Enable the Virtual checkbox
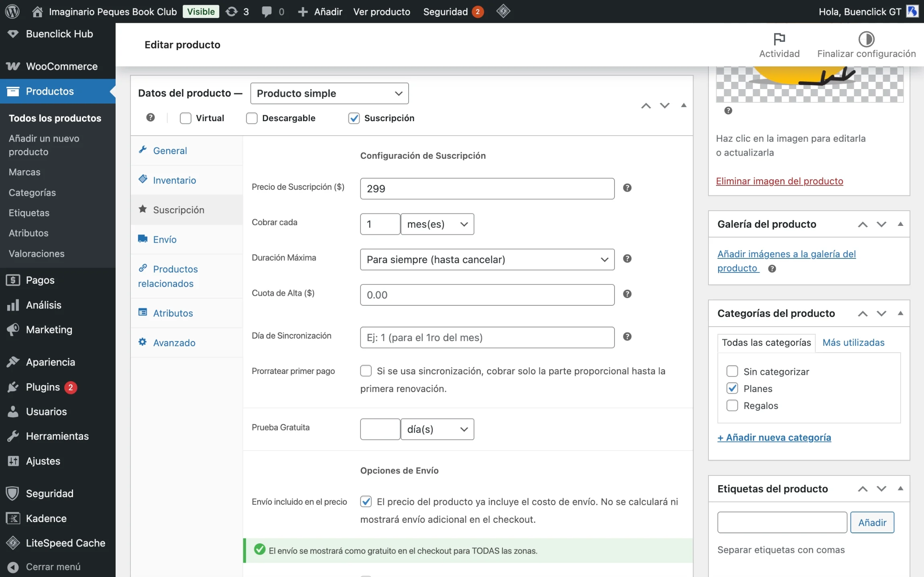 (185, 118)
